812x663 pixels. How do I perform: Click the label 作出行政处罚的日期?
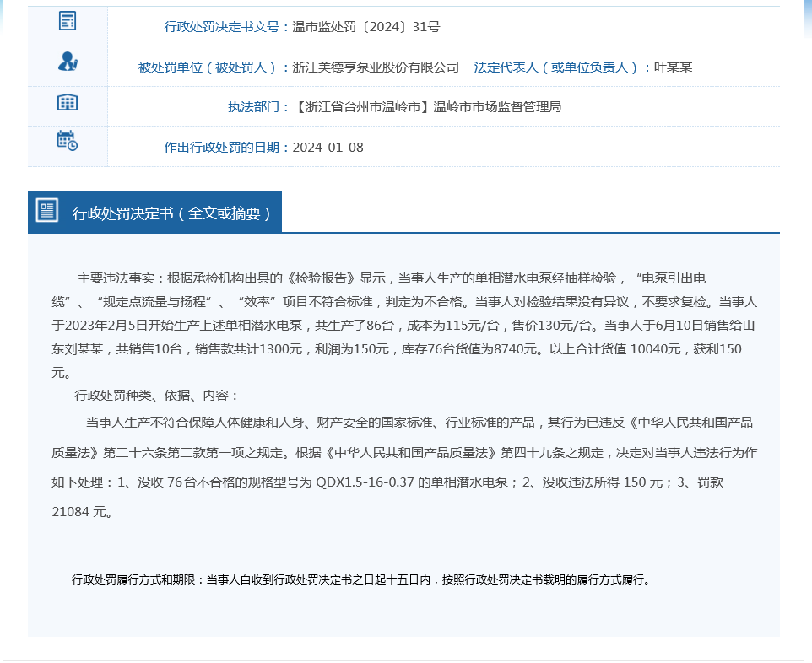pyautogui.click(x=222, y=148)
